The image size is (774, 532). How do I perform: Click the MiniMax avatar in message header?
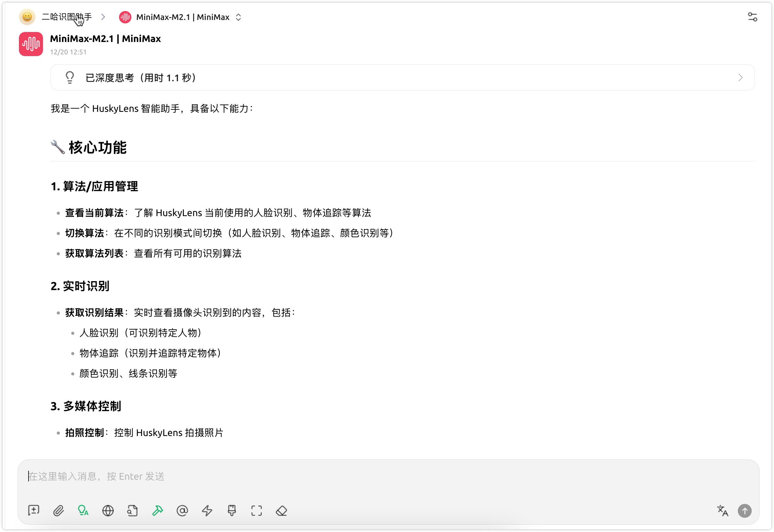(31, 44)
